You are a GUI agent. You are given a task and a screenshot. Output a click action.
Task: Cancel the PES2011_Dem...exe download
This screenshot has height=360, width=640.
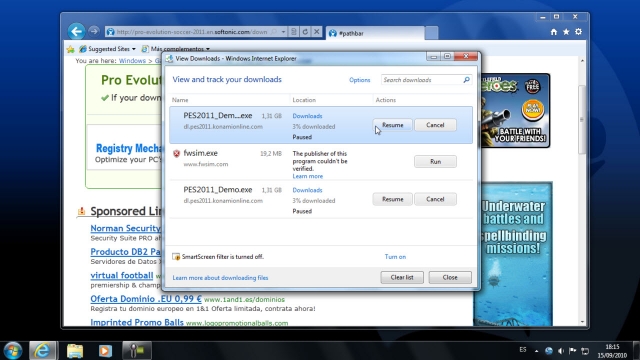(435, 125)
